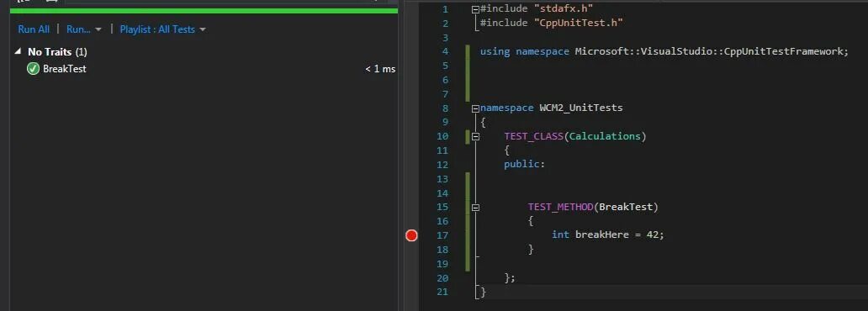Screen dimensions: 868x311
Task: Click the WCM2_UnitTests namespace name
Action: click(x=581, y=108)
